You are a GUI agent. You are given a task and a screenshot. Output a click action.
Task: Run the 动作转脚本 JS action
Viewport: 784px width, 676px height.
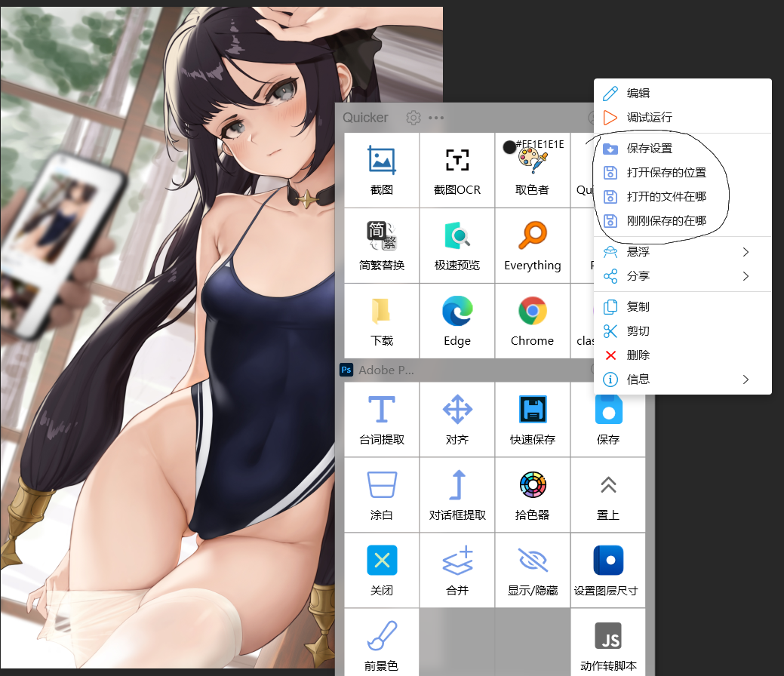(x=608, y=643)
